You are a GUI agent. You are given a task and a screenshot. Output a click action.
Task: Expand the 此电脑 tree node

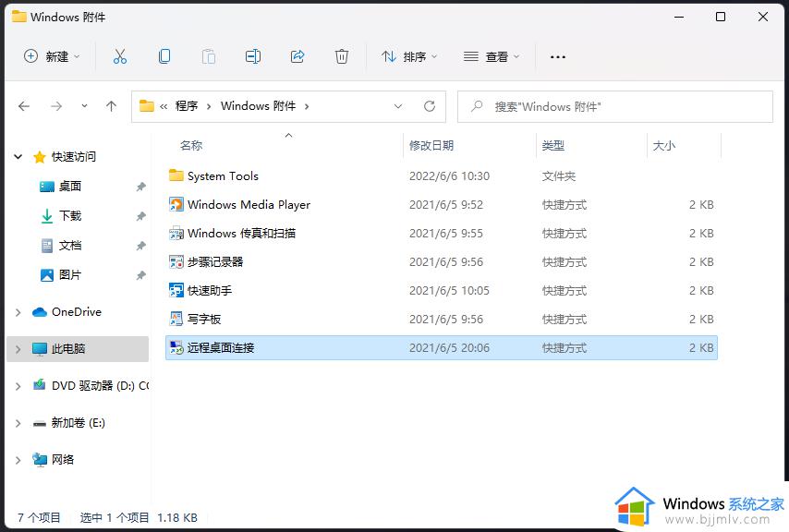click(x=18, y=349)
